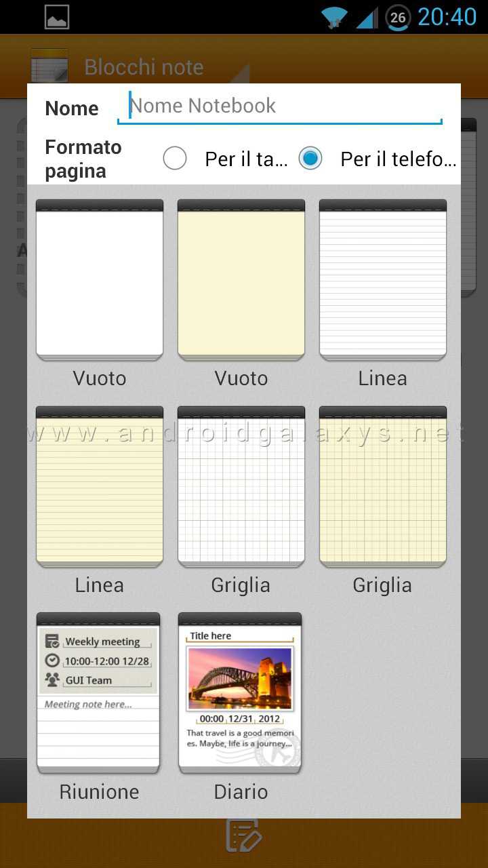Tap the new note pencil icon

click(243, 835)
